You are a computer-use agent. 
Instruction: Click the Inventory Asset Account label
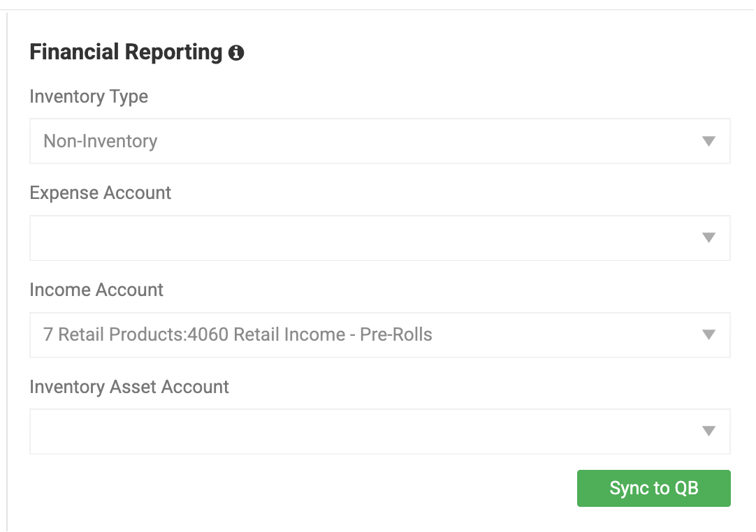tap(129, 387)
